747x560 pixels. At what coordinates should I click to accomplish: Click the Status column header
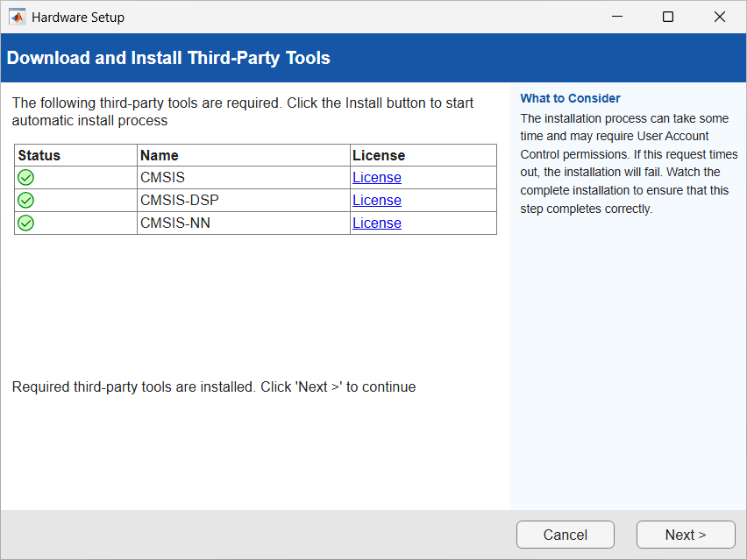pyautogui.click(x=75, y=155)
